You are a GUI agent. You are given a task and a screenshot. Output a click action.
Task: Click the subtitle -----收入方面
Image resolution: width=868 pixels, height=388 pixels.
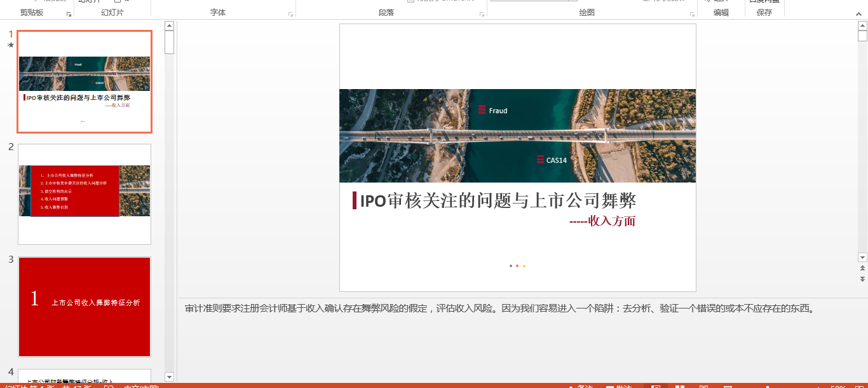602,221
